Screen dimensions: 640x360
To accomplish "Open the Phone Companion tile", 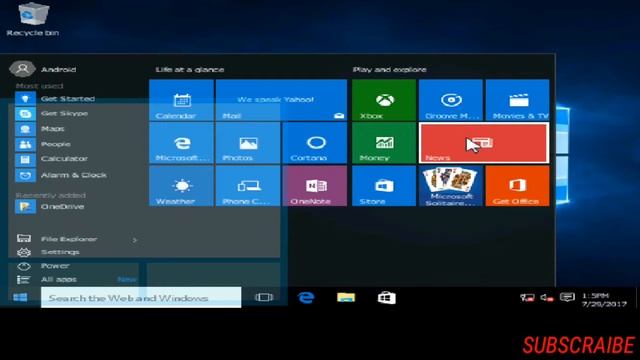I will [248, 186].
